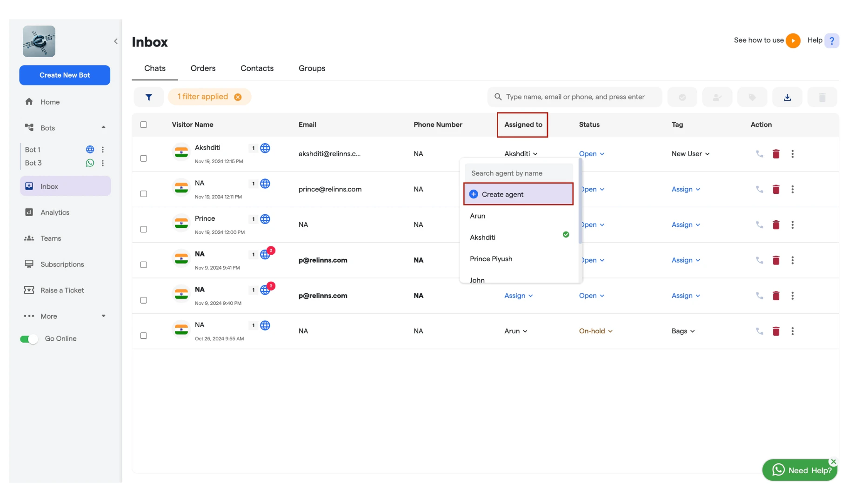Click the WhatsApp icon for Bot 3
This screenshot has height=502, width=868.
(x=90, y=163)
